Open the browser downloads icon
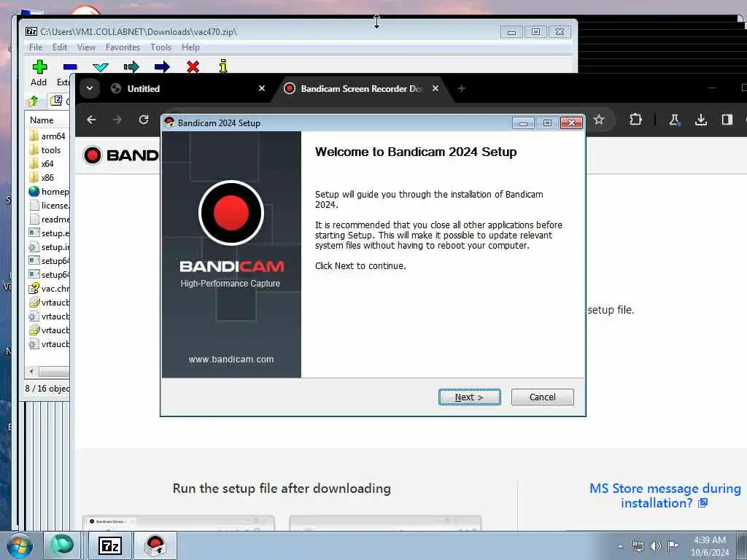 click(x=701, y=120)
